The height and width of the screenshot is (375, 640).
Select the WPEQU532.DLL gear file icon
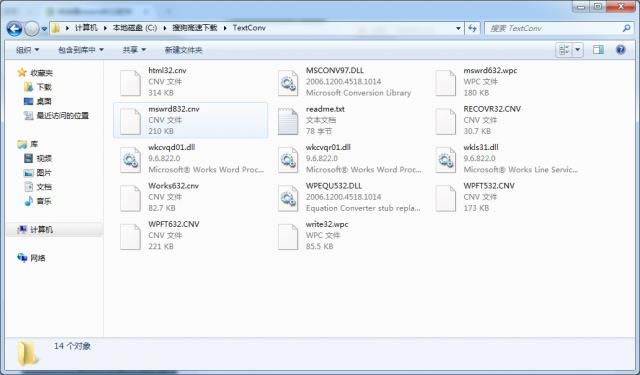click(288, 198)
